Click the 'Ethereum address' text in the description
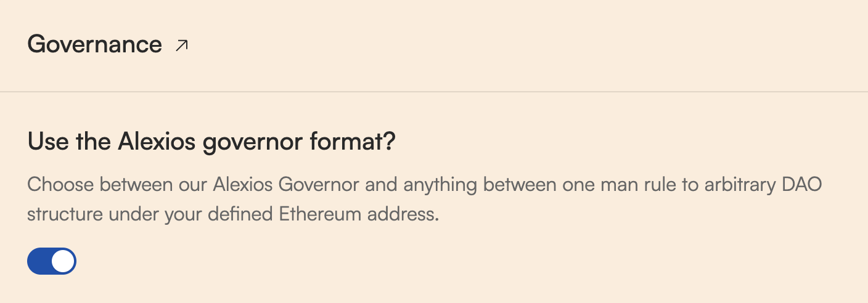 [x=359, y=215]
